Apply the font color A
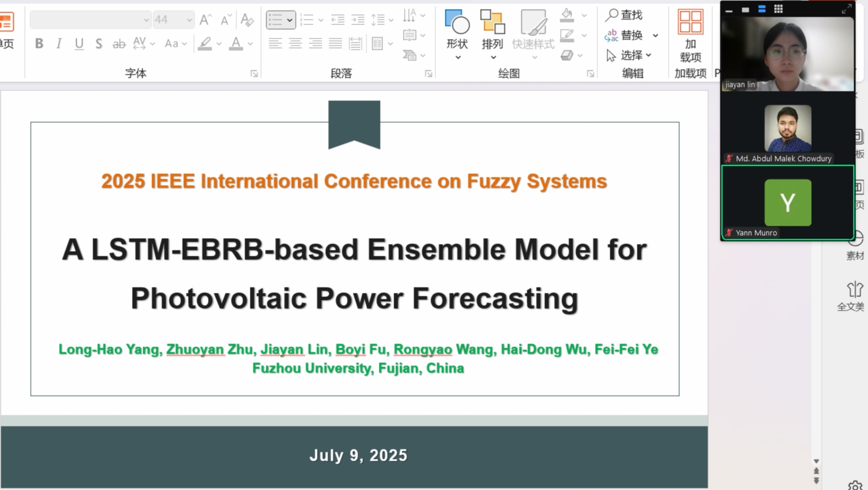 [x=236, y=44]
